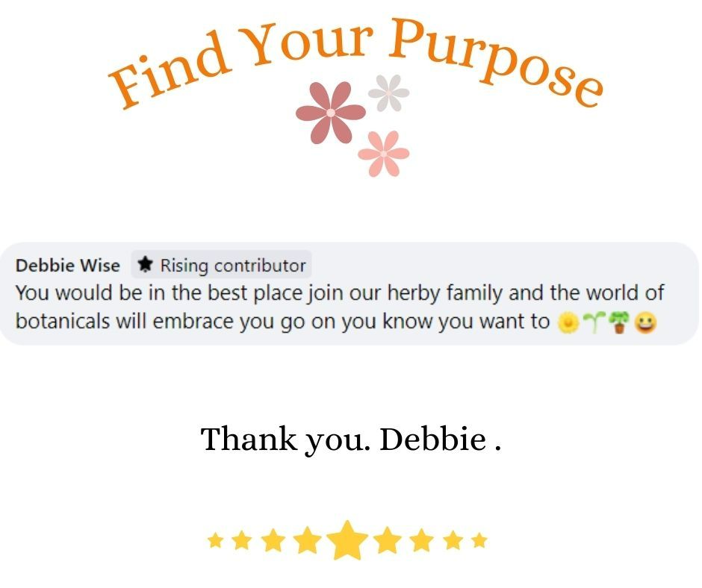Click the star left of the center star

(x=308, y=540)
